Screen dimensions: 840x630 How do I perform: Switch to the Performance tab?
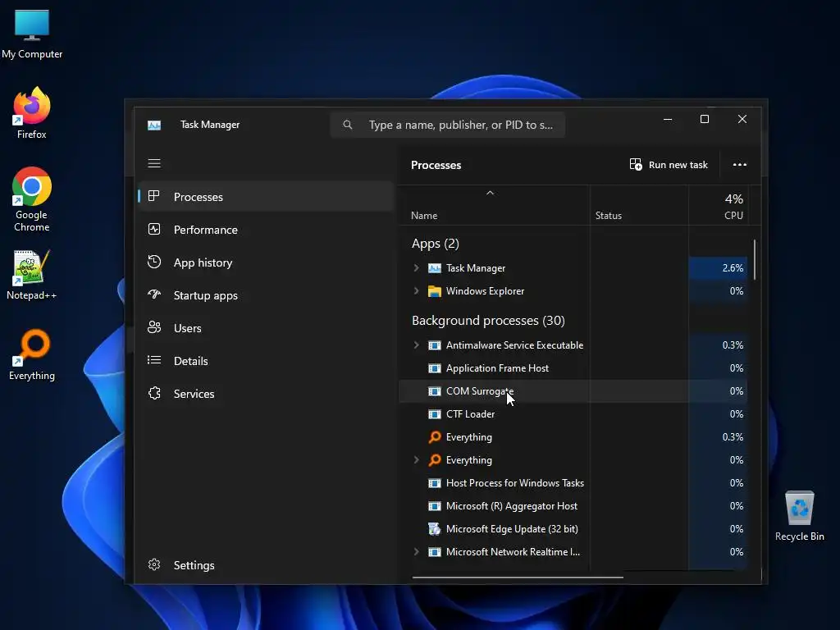coord(267,230)
